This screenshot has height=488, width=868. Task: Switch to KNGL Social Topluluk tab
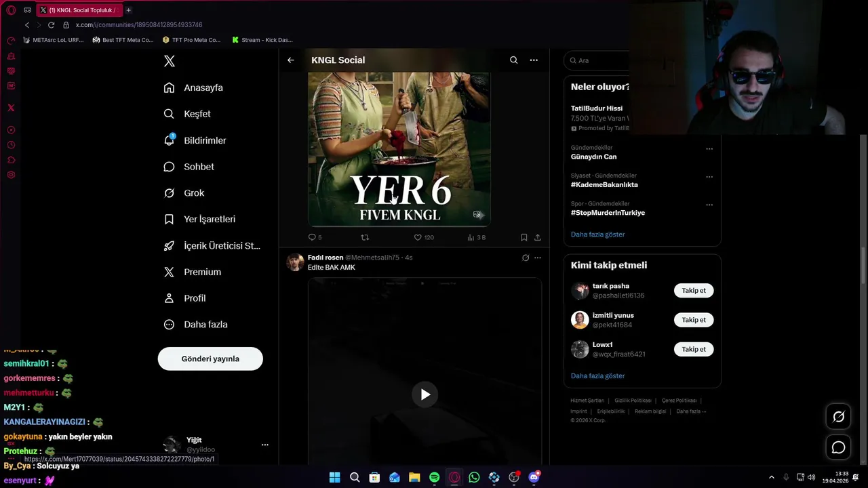[79, 10]
